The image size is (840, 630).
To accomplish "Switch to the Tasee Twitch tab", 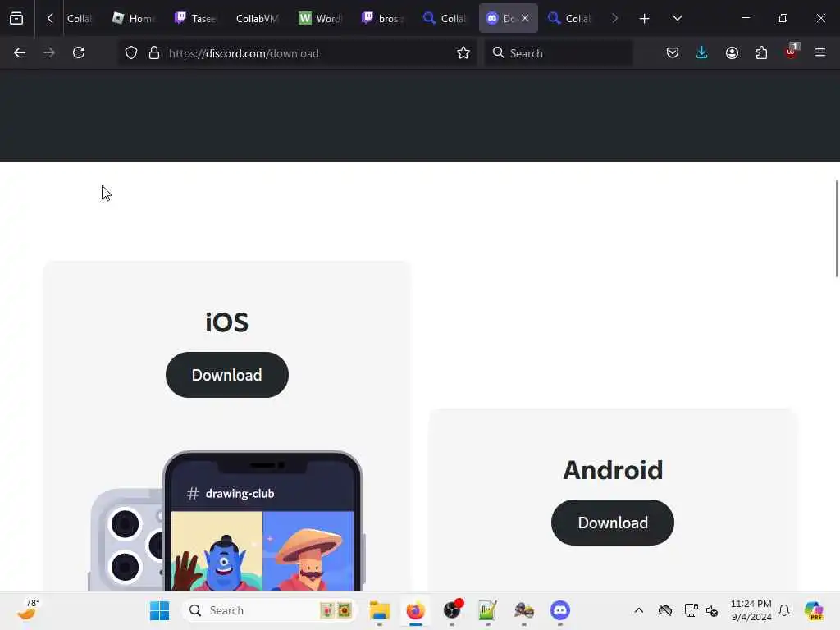I will pyautogui.click(x=195, y=19).
